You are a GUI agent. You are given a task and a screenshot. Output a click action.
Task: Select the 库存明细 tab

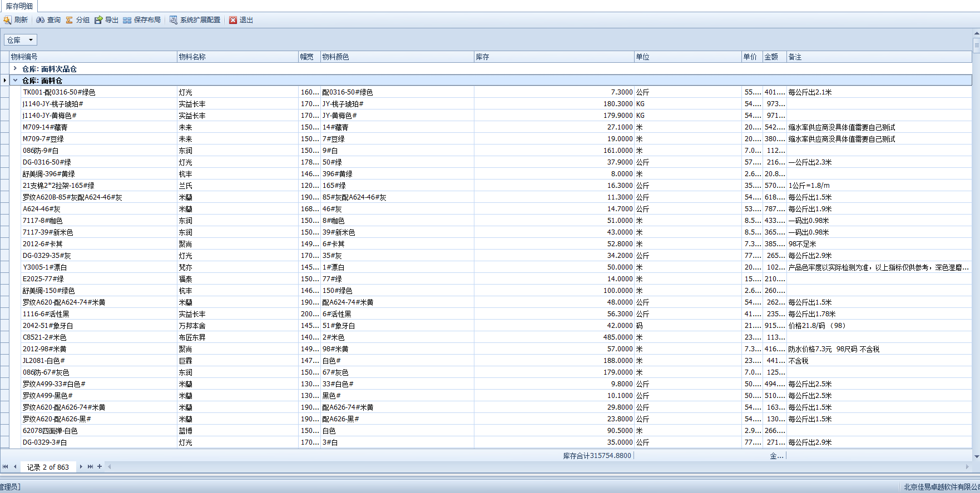click(x=19, y=6)
